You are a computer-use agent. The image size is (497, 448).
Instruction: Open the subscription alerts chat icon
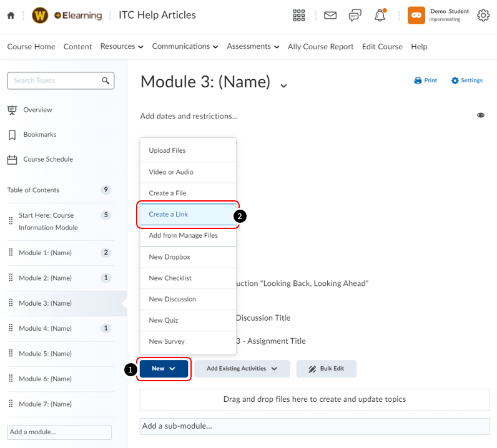(x=355, y=16)
